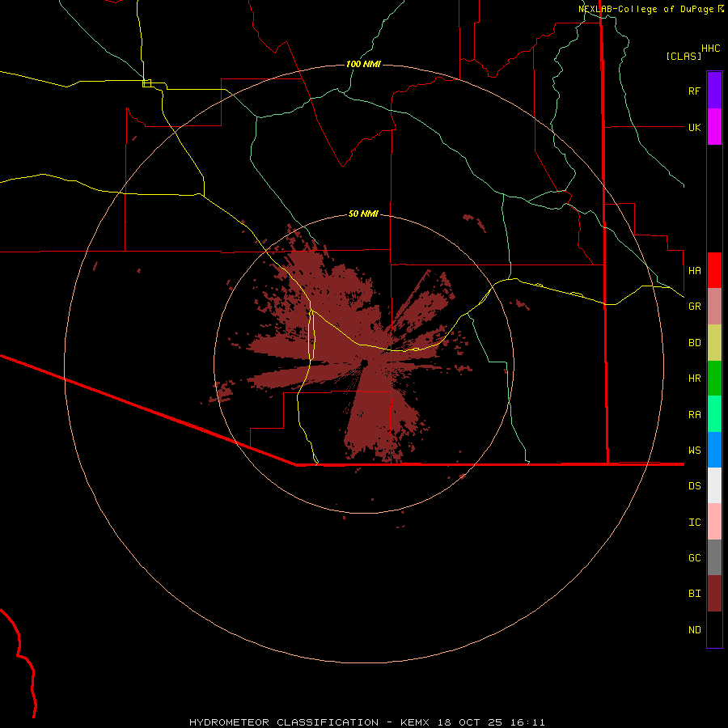Click the 16:11 timestamp
The width and height of the screenshot is (728, 728).
pyautogui.click(x=526, y=722)
